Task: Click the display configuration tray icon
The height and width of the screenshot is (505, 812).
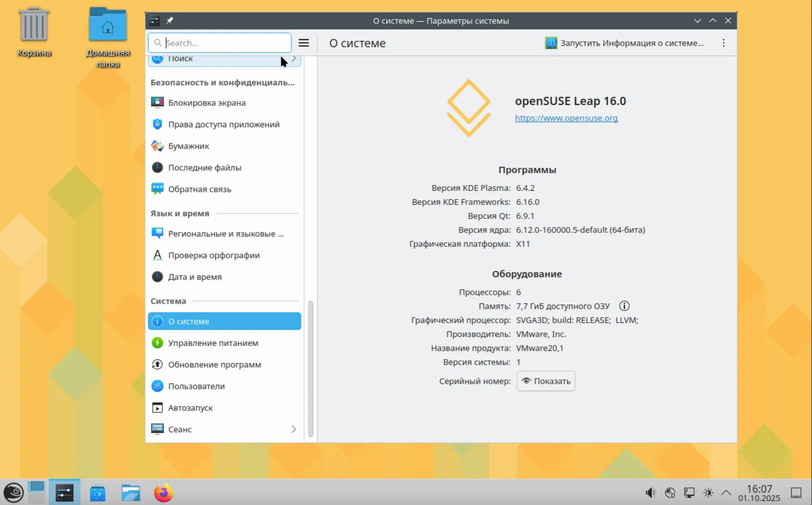Action: pos(689,493)
